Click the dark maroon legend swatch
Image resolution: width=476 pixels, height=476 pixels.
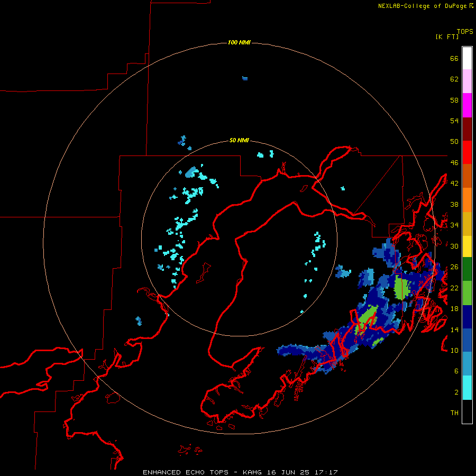467,129
